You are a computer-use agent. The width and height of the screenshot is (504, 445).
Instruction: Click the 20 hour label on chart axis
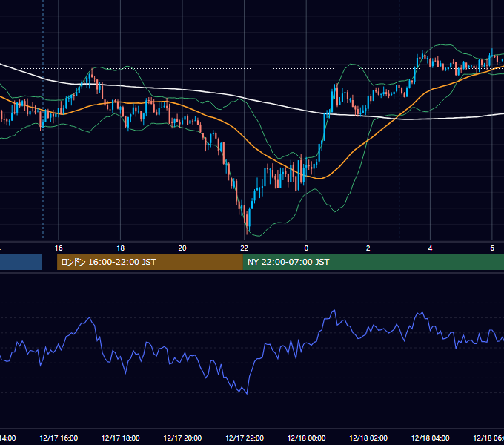pyautogui.click(x=182, y=248)
